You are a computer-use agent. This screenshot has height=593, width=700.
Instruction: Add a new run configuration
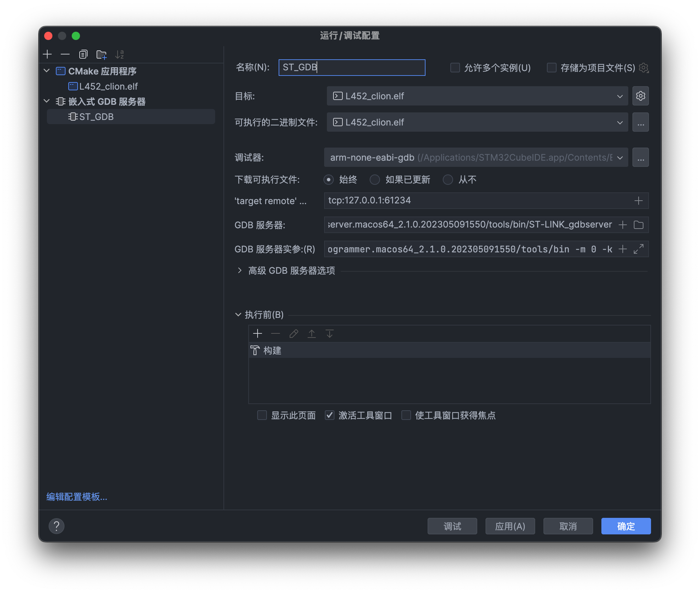click(47, 54)
